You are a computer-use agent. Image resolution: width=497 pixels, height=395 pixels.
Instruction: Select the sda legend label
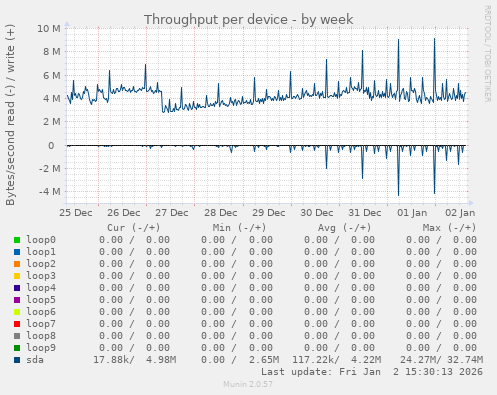pyautogui.click(x=35, y=360)
